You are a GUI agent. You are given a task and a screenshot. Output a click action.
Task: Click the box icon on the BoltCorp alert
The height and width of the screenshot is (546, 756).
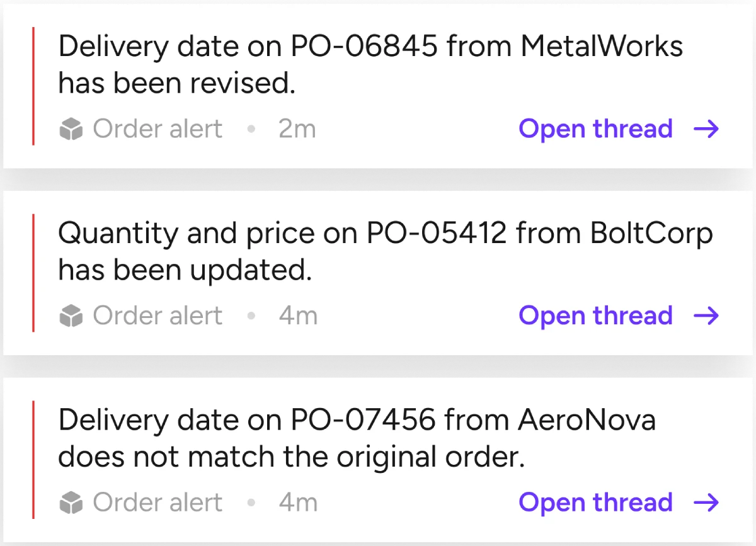[x=71, y=316]
